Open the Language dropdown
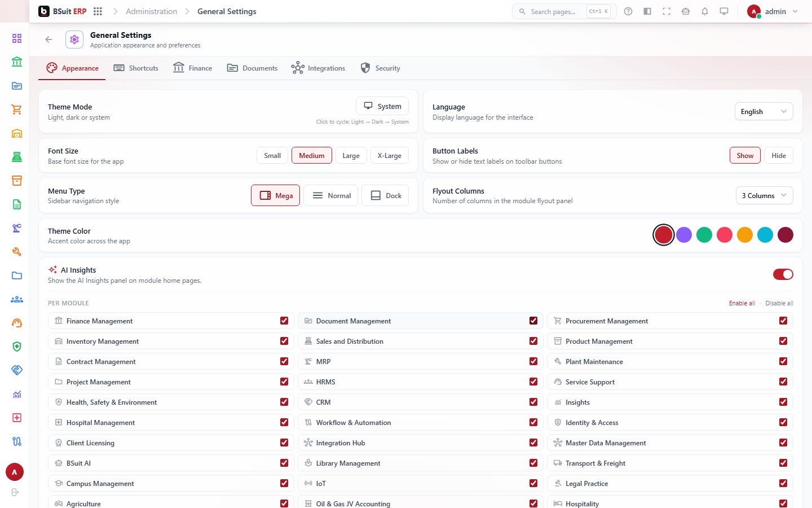This screenshot has width=812, height=508. 764,111
